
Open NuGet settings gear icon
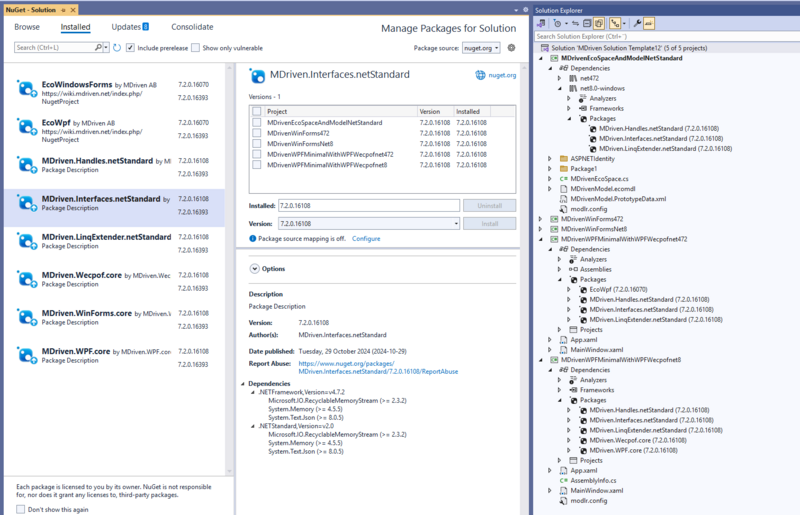pos(511,47)
